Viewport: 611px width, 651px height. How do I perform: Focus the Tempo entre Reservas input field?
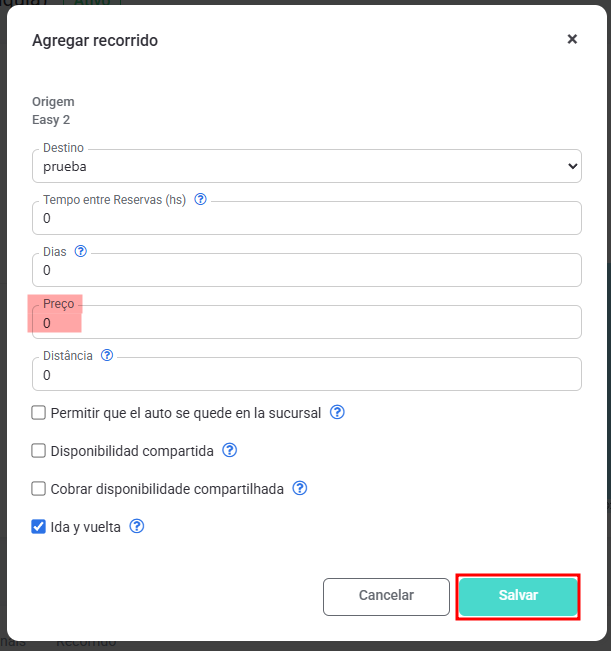[x=306, y=218]
